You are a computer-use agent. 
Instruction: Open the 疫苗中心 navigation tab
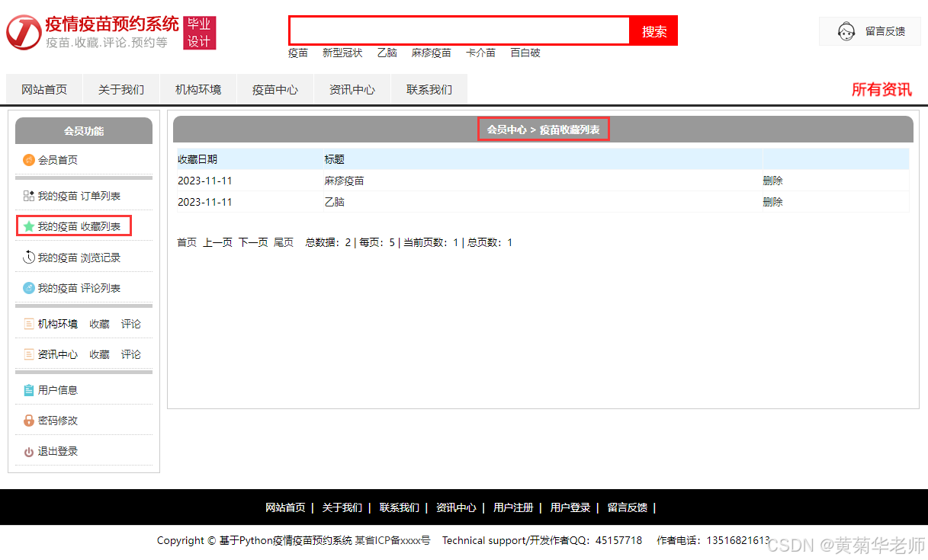275,89
